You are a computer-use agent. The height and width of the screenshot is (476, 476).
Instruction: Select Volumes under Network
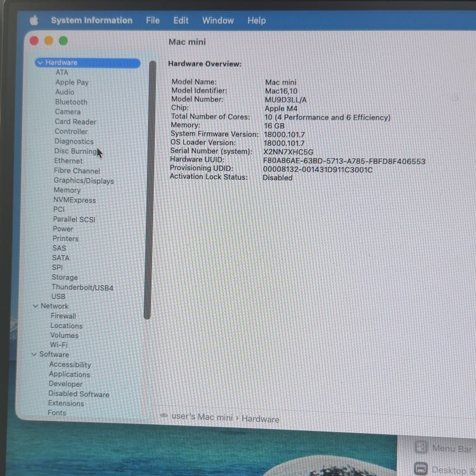64,335
